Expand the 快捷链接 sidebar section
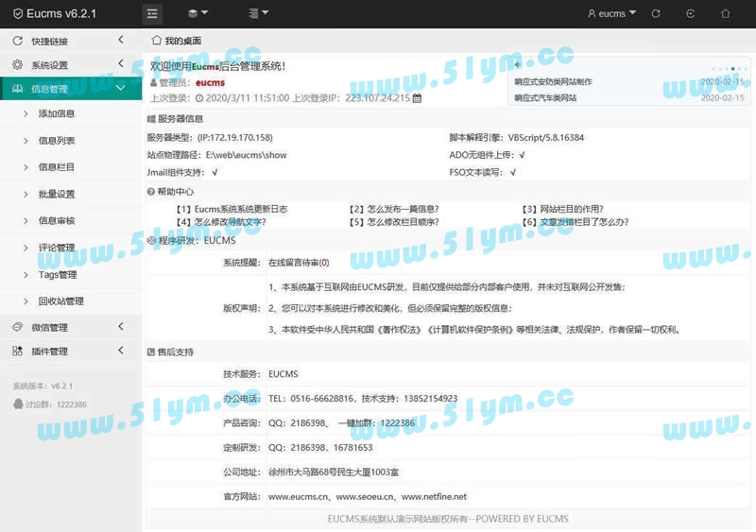Screen dimensions: 756x532 tap(71, 41)
